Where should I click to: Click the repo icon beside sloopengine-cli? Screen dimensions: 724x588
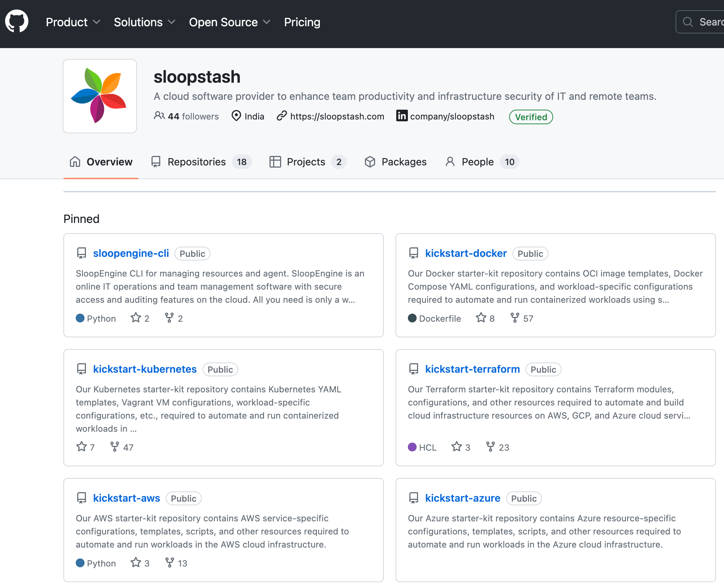click(82, 253)
